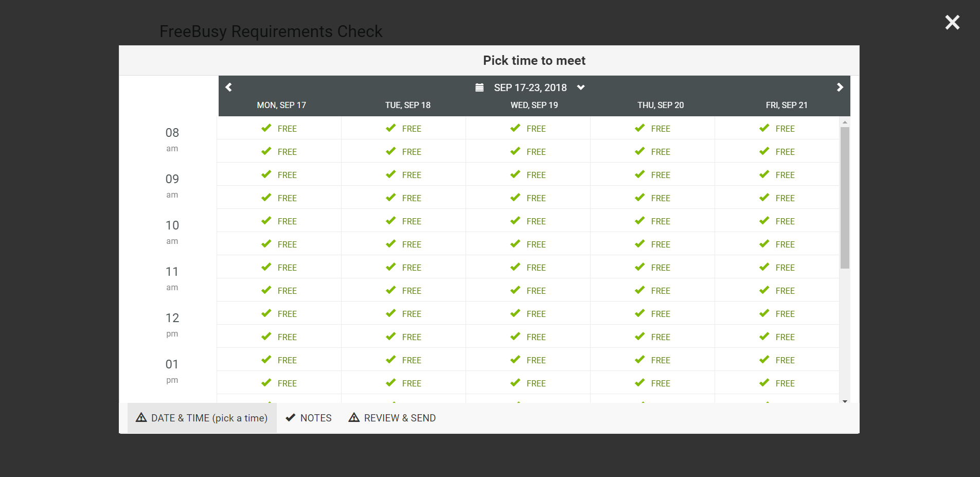Go to the next week arrow
980x477 pixels.
840,87
